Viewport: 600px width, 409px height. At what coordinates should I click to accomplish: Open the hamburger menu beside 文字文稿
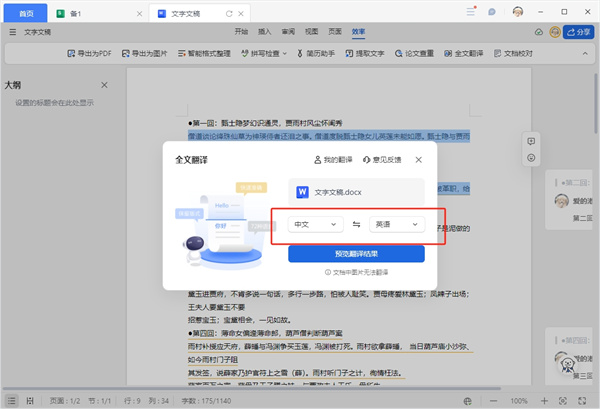click(x=13, y=32)
